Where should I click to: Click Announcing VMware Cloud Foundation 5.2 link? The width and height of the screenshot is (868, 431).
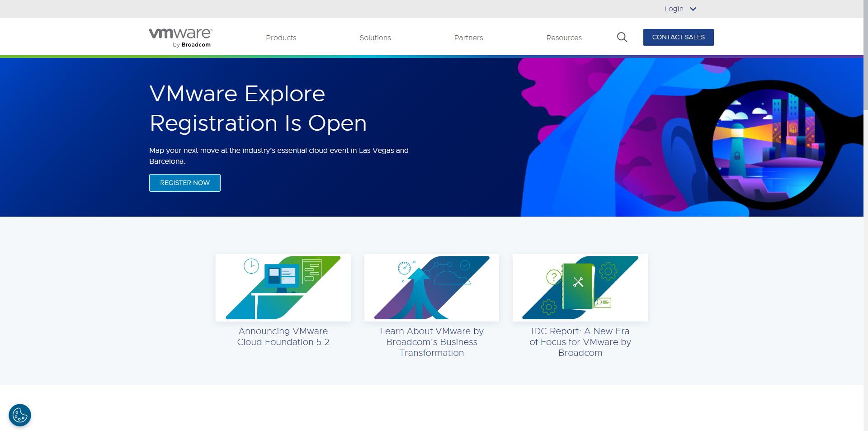click(x=283, y=337)
